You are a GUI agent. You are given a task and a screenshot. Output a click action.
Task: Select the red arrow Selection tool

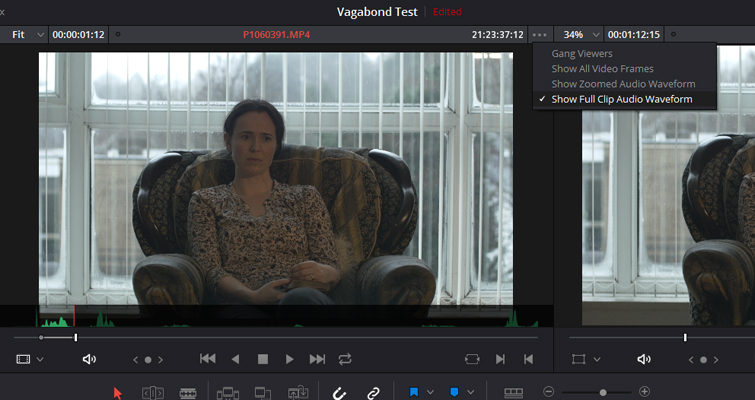coord(118,393)
